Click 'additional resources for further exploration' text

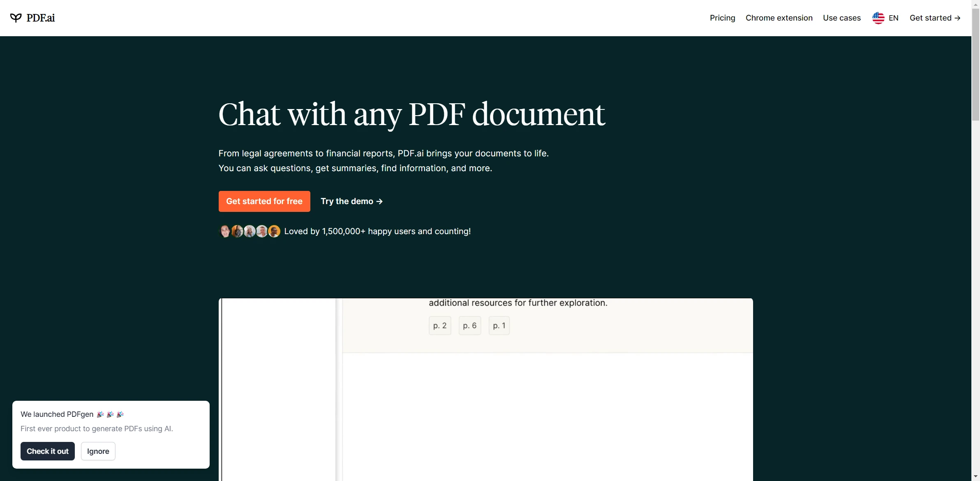pos(518,303)
